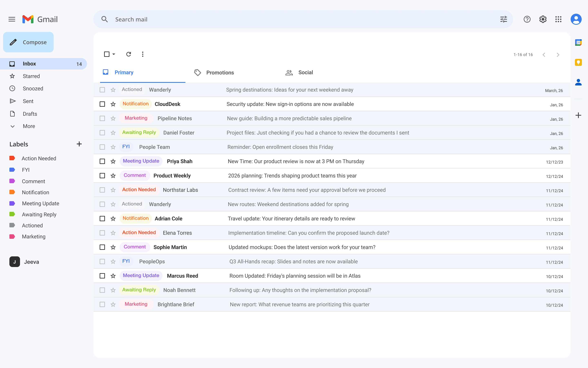The image size is (588, 368).
Task: Tick the Product Weekly email checkbox
Action: click(102, 176)
